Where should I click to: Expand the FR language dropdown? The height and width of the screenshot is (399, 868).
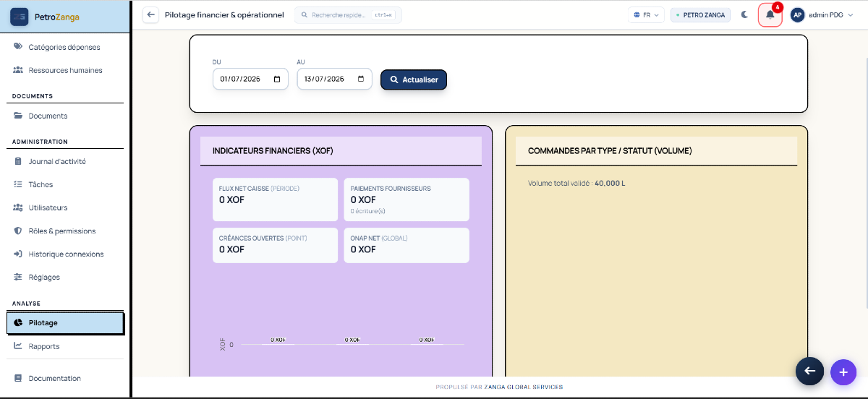click(647, 14)
